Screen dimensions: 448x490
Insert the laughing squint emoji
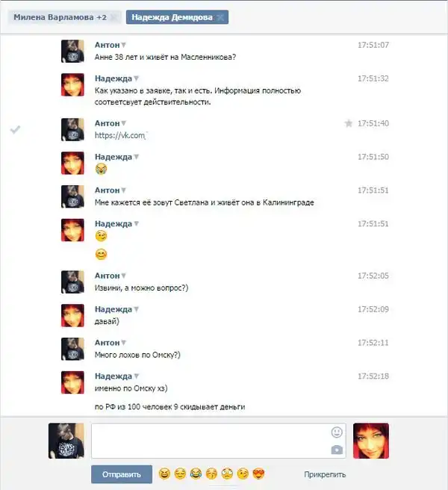click(164, 474)
